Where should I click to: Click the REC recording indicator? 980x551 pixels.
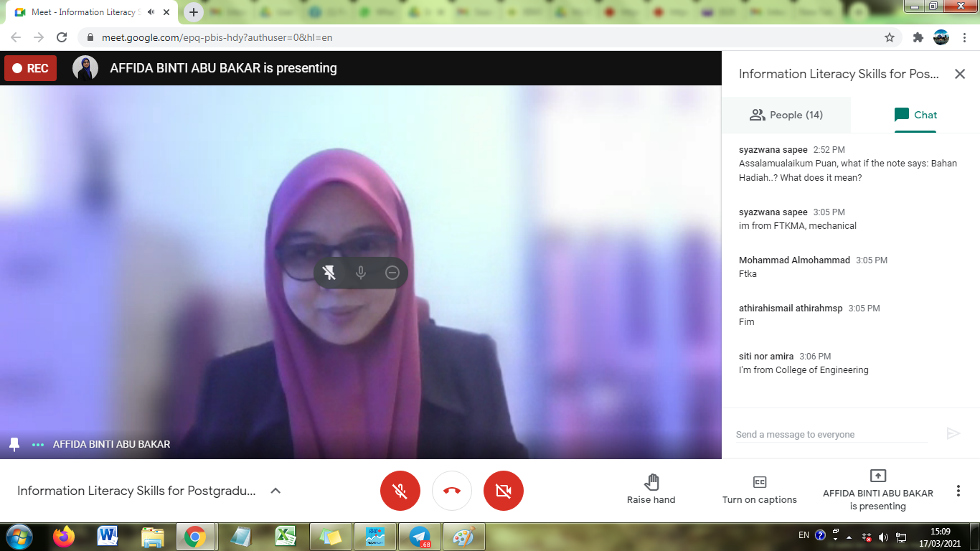point(30,68)
